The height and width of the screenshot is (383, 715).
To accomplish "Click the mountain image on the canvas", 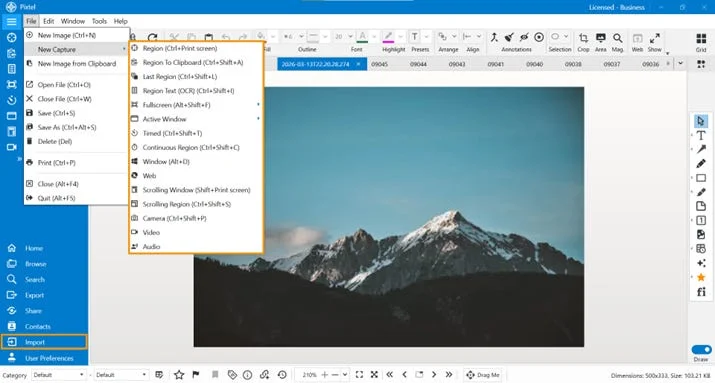I will tap(389, 217).
